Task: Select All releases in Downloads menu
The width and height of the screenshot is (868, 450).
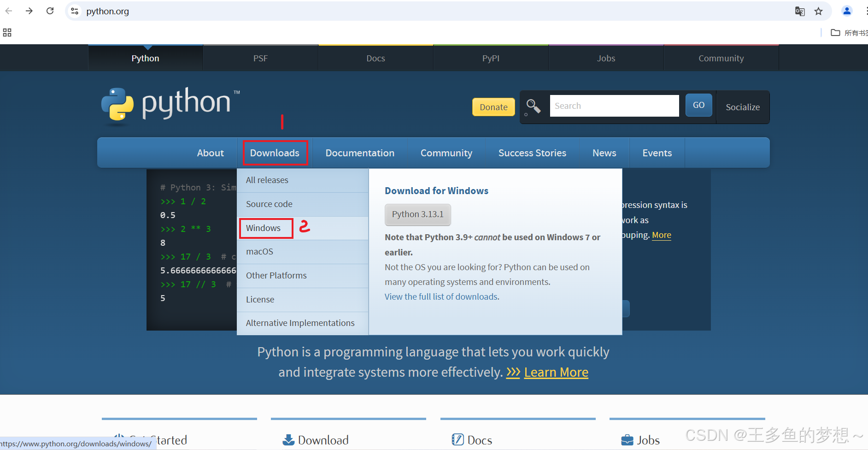Action: pyautogui.click(x=303, y=180)
